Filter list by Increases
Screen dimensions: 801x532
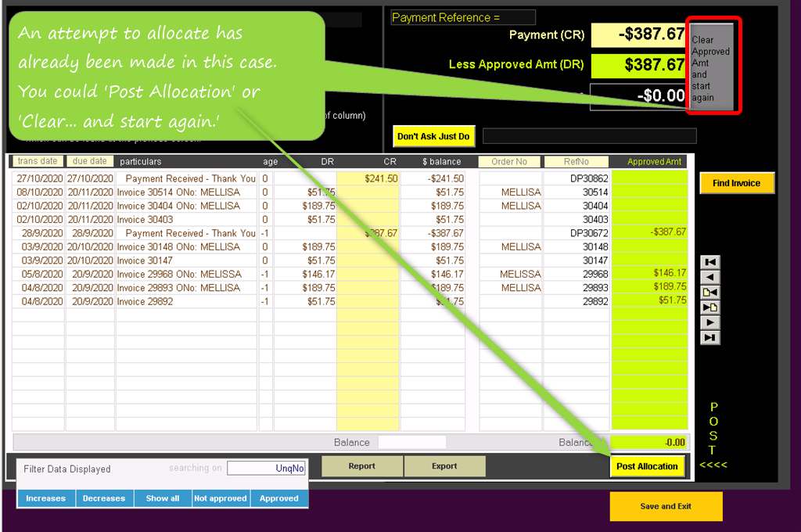click(46, 498)
